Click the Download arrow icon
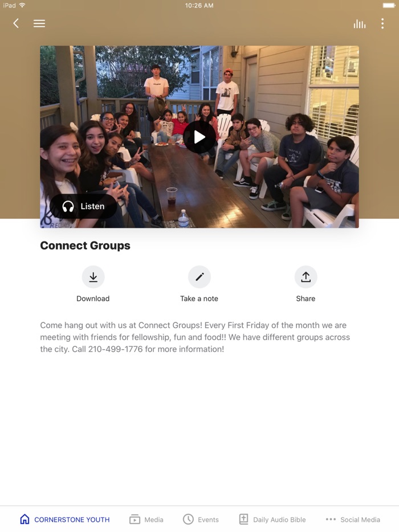 click(93, 277)
